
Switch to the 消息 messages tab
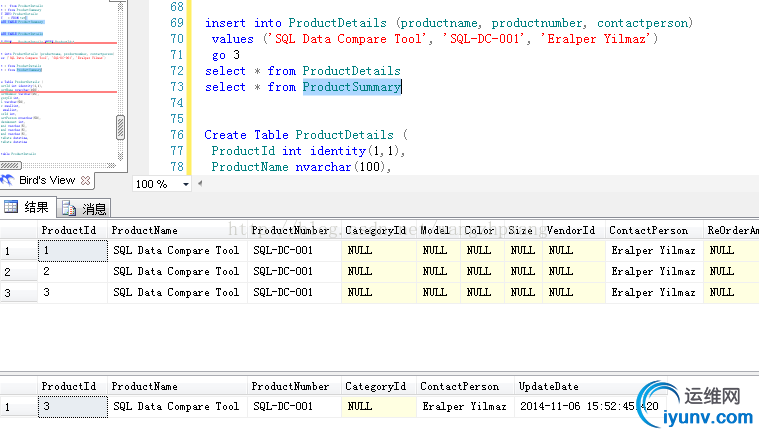pyautogui.click(x=84, y=209)
